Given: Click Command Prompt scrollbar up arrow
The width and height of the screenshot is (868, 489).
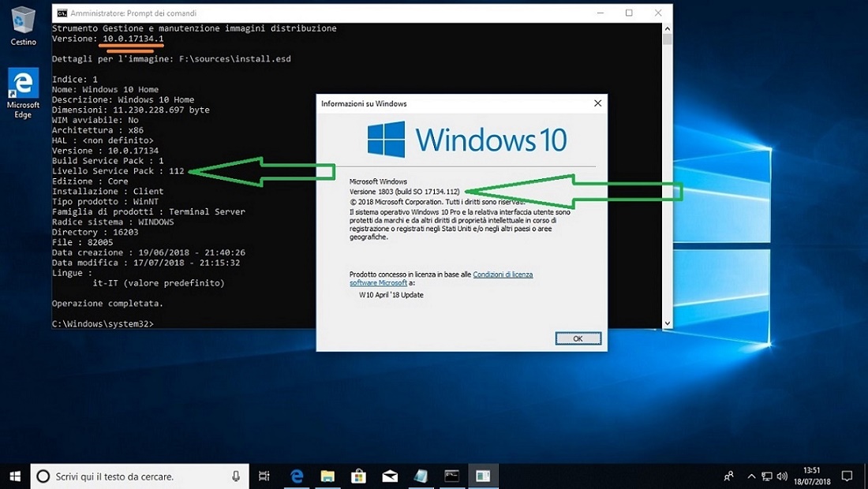Looking at the screenshot, I should [667, 28].
